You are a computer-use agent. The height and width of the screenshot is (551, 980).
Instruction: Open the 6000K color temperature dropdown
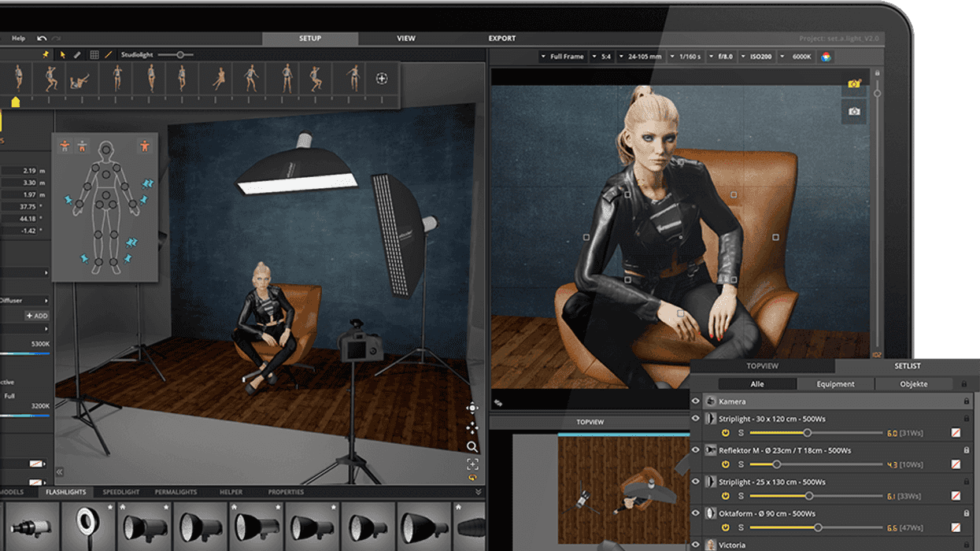point(798,57)
